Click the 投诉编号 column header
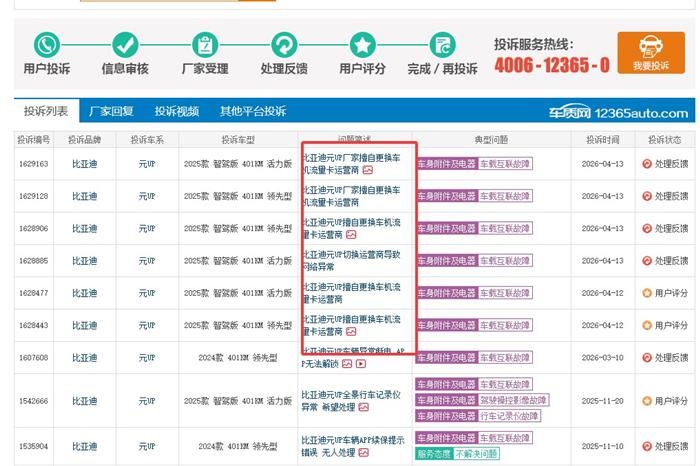The image size is (700, 466). pyautogui.click(x=33, y=140)
